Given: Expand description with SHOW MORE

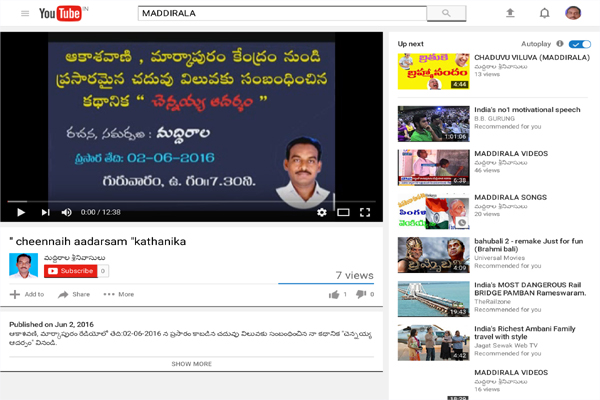Looking at the screenshot, I should click(x=191, y=364).
